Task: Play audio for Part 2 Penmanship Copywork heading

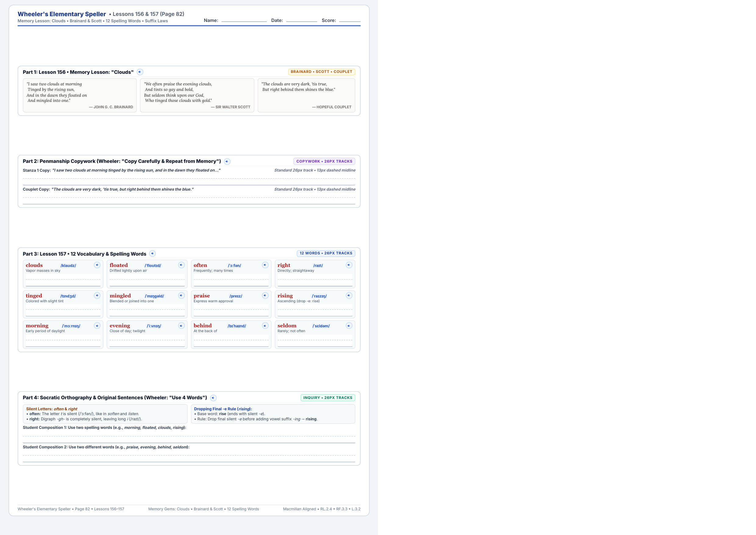Action: (227, 161)
